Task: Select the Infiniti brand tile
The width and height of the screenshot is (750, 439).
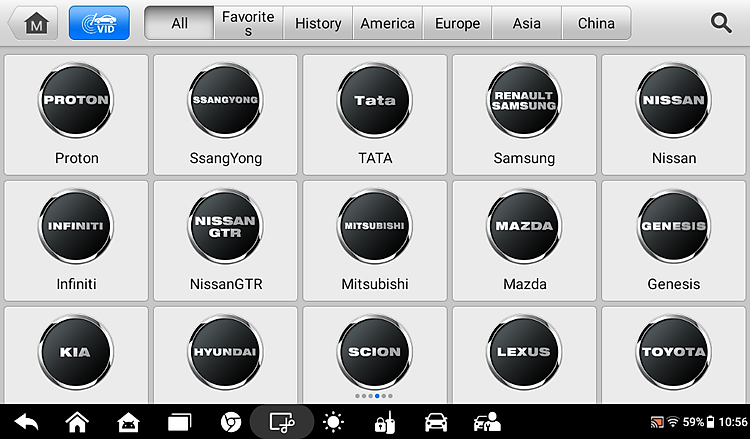Action: tap(76, 241)
